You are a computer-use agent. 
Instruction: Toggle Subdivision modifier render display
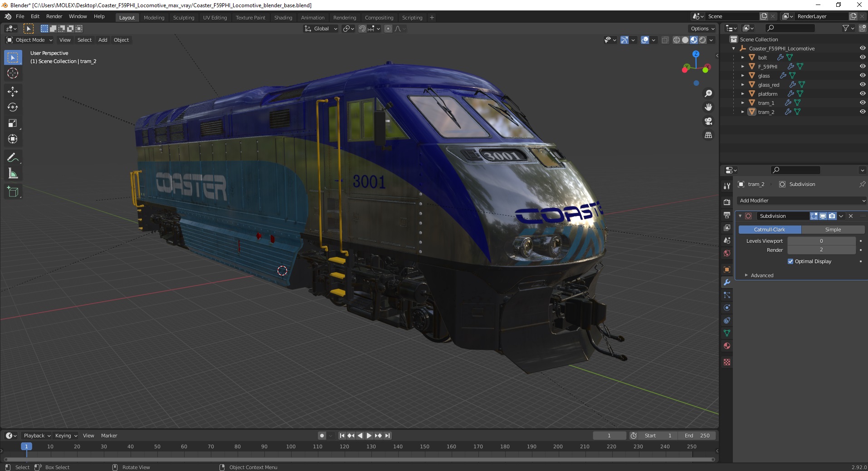[832, 216]
